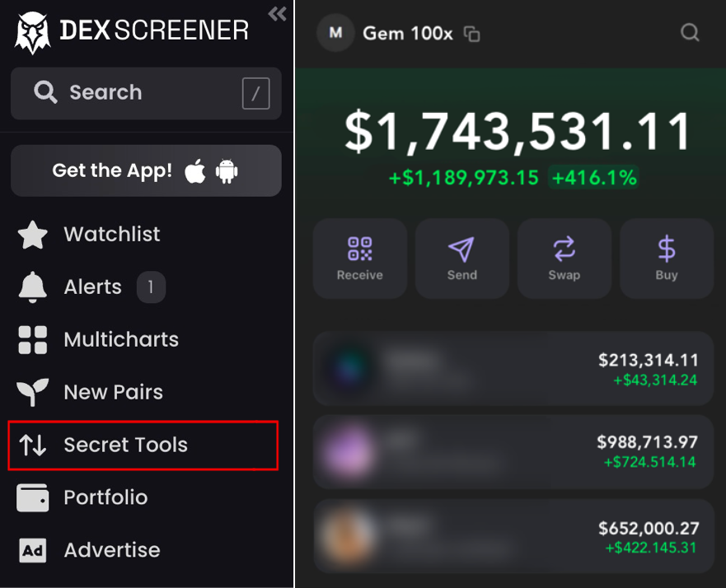Open Secret Tools menu item

(143, 445)
